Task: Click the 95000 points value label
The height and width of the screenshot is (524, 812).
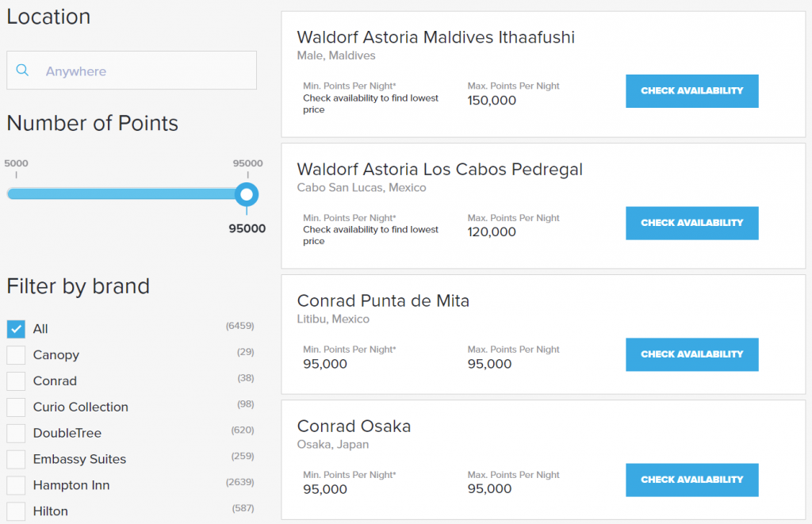Action: click(247, 228)
